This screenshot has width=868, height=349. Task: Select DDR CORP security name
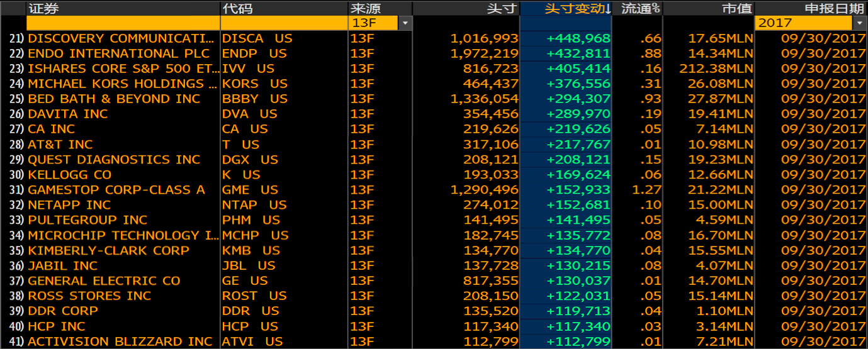tap(63, 311)
